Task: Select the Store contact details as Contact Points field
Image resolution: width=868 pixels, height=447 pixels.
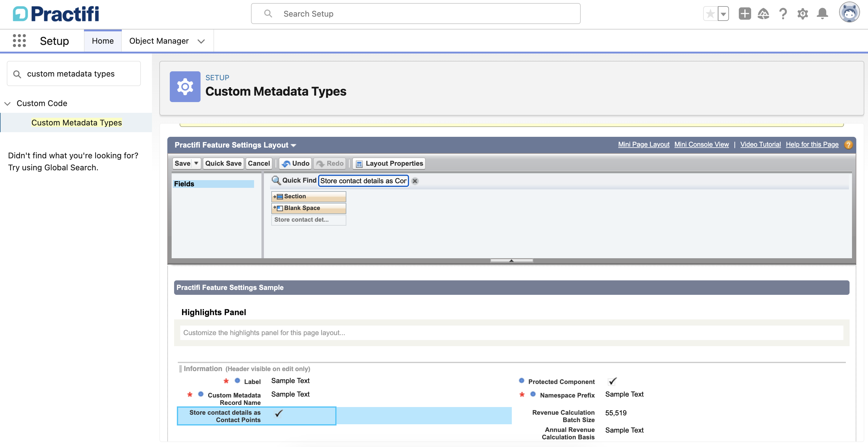Action: click(x=257, y=416)
